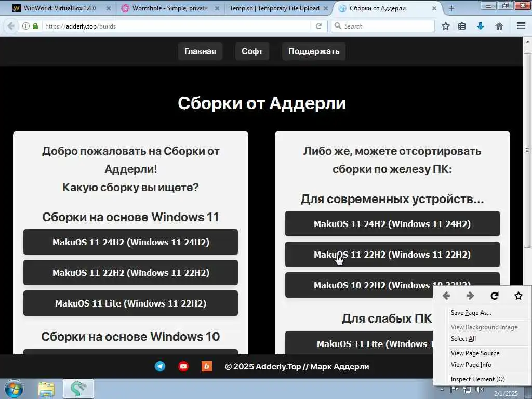Click the address bar showing adderly.top/builds
Viewport: 532px width, 399px height.
(177, 26)
